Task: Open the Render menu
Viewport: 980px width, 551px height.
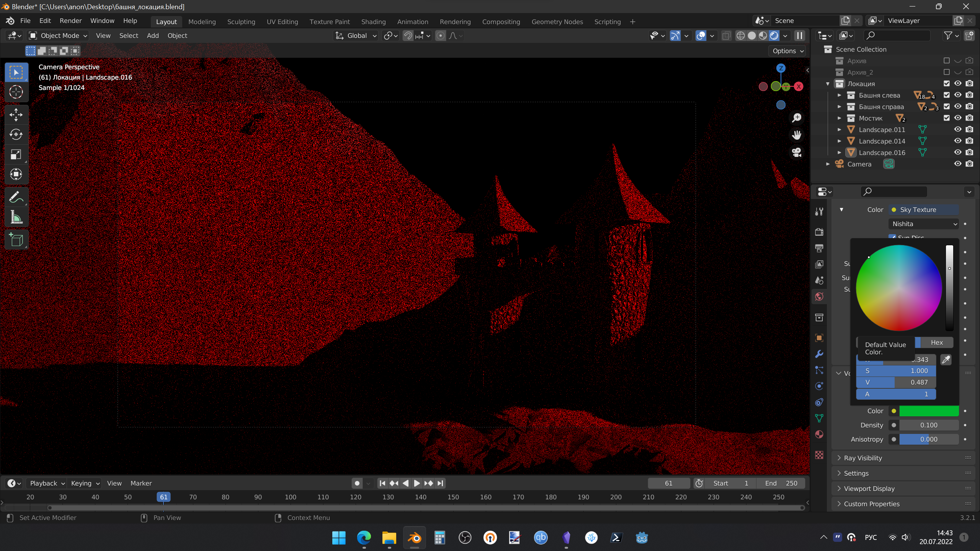Action: 70,21
